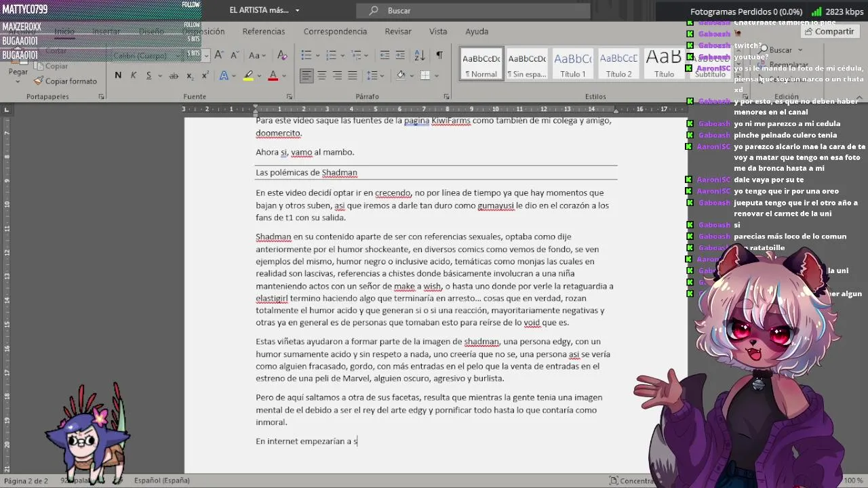Switch to the Vista tab
The height and width of the screenshot is (488, 868).
tap(438, 31)
